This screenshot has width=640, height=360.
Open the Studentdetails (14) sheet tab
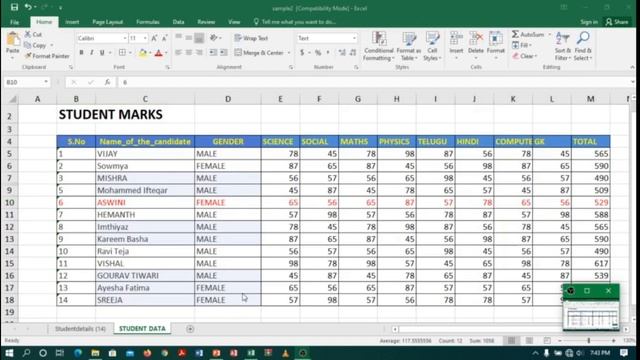click(x=80, y=329)
